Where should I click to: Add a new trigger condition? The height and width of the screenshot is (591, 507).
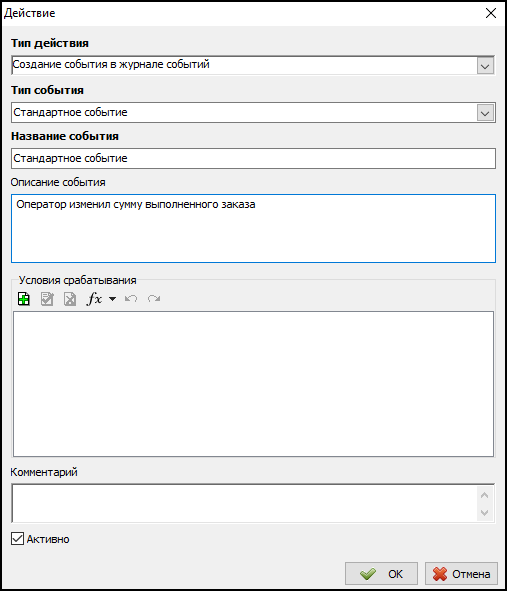24,299
